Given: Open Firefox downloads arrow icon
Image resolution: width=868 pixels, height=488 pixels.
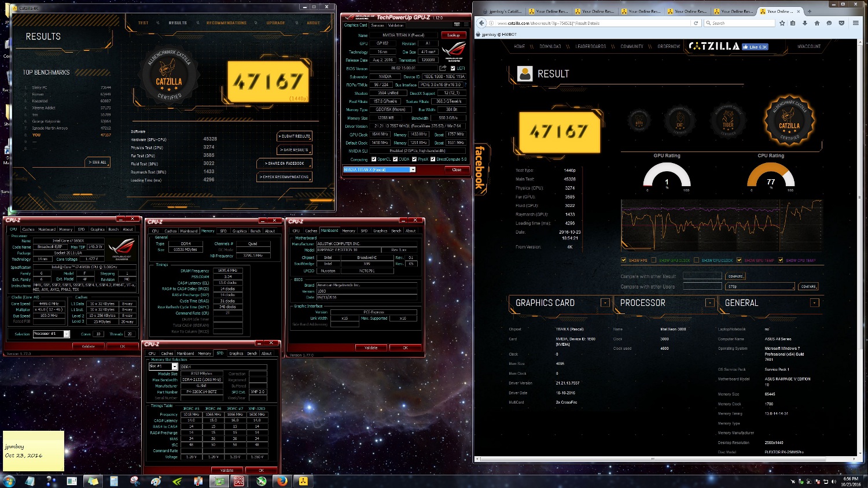Looking at the screenshot, I should pyautogui.click(x=806, y=23).
